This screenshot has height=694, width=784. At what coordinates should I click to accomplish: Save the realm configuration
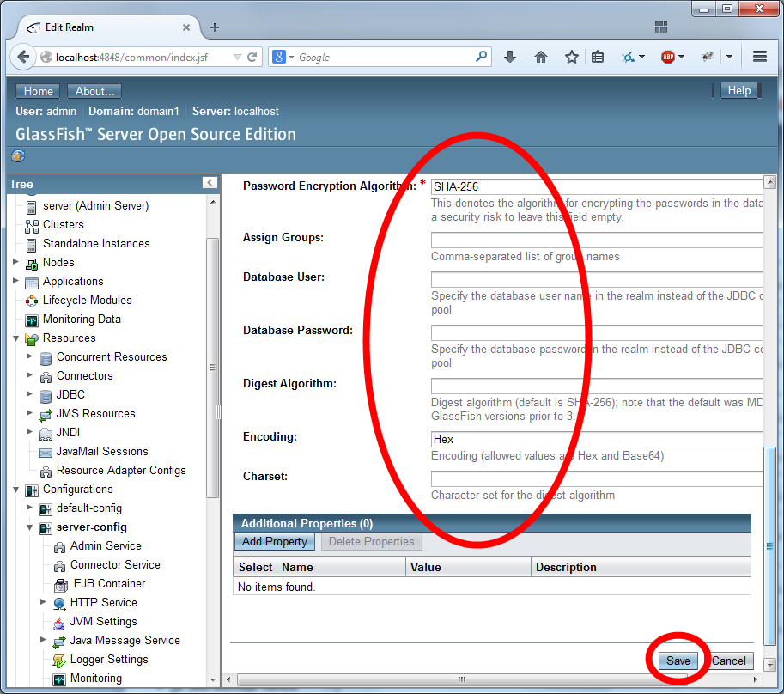678,661
